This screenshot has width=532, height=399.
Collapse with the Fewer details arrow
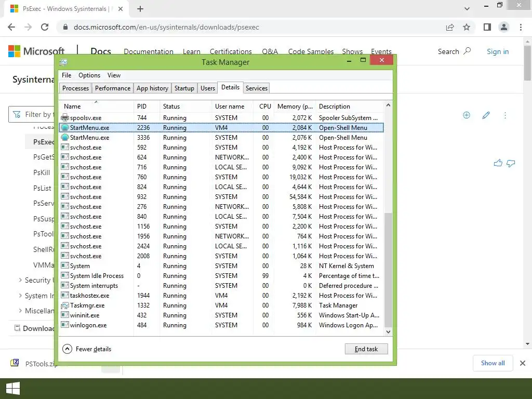coord(67,349)
